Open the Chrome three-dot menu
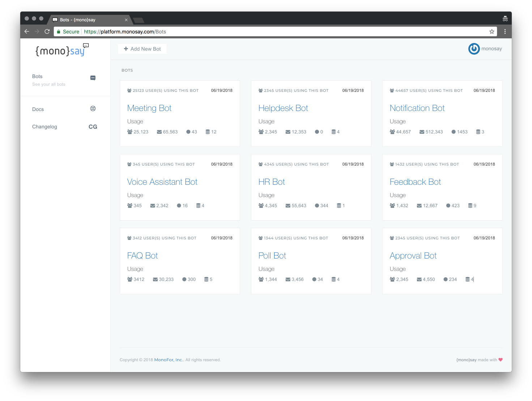Viewport: 532px width, 401px height. [x=505, y=31]
